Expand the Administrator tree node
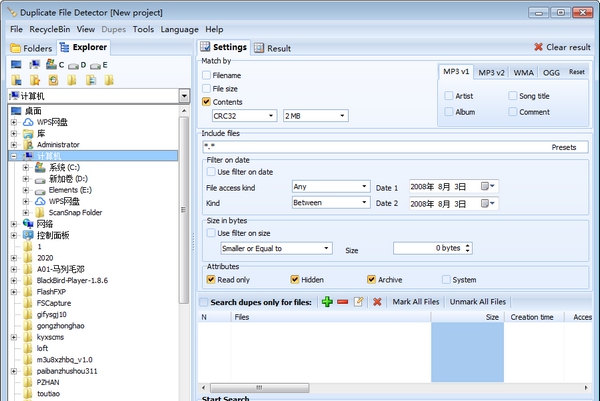The image size is (600, 401). [14, 144]
